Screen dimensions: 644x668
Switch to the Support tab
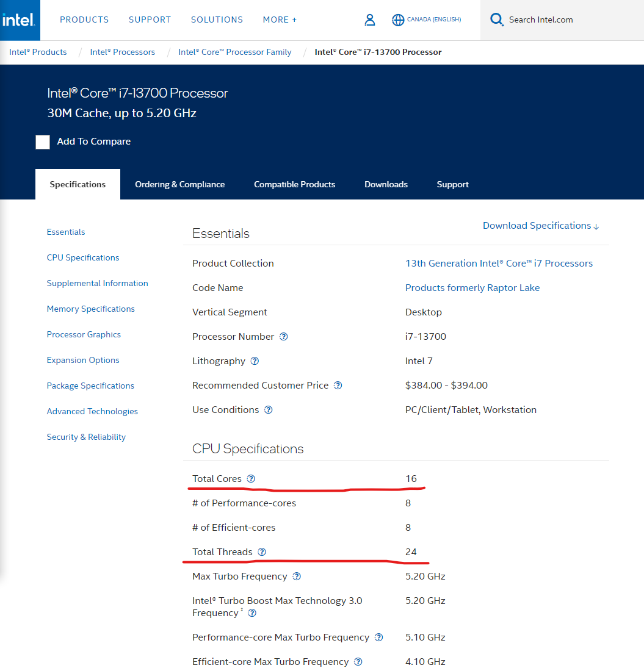[453, 184]
